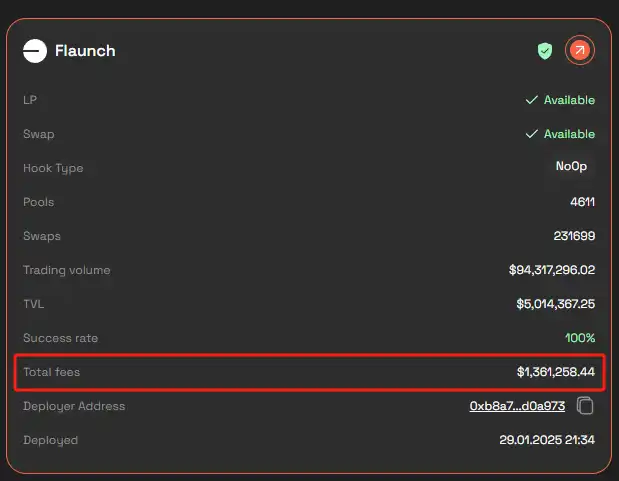Click the Flaunch logo icon

coord(35,50)
